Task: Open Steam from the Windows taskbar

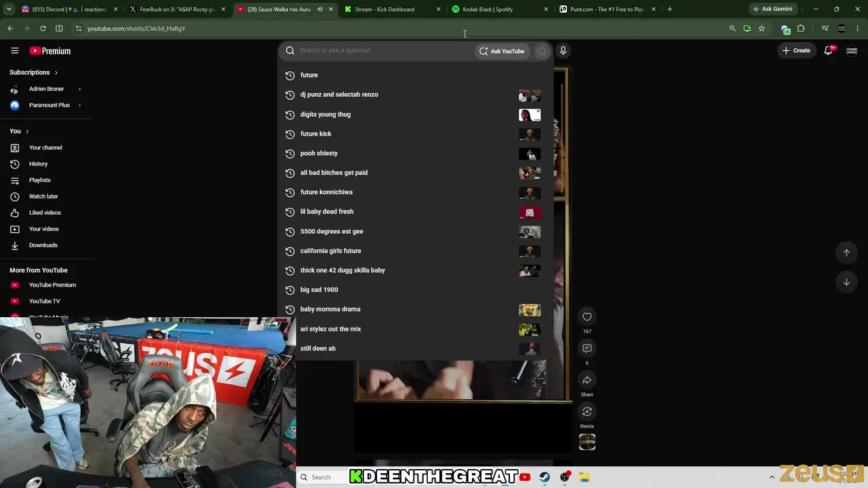Action: pos(545,477)
